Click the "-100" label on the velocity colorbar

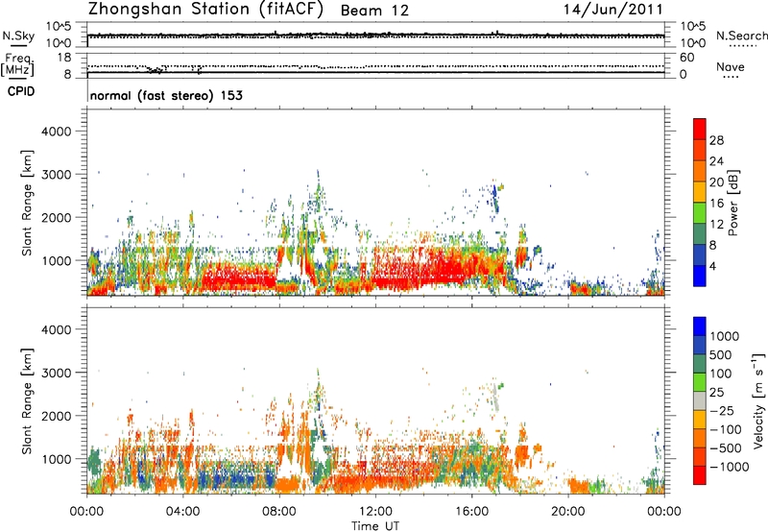point(726,429)
